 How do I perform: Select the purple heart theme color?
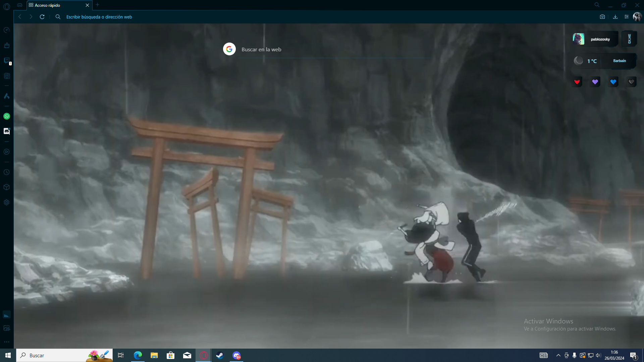point(595,82)
